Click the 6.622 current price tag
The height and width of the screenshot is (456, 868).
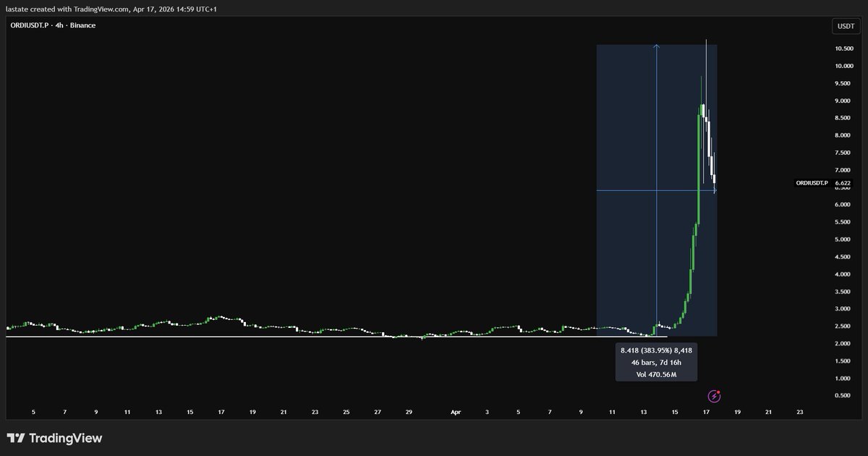click(842, 183)
